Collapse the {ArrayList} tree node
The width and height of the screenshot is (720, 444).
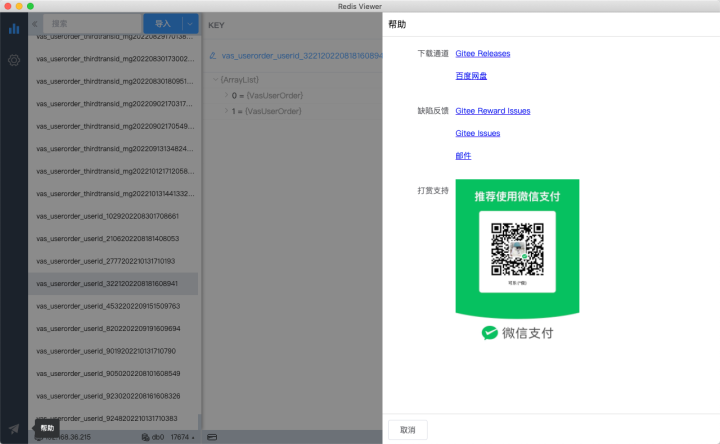pyautogui.click(x=215, y=80)
